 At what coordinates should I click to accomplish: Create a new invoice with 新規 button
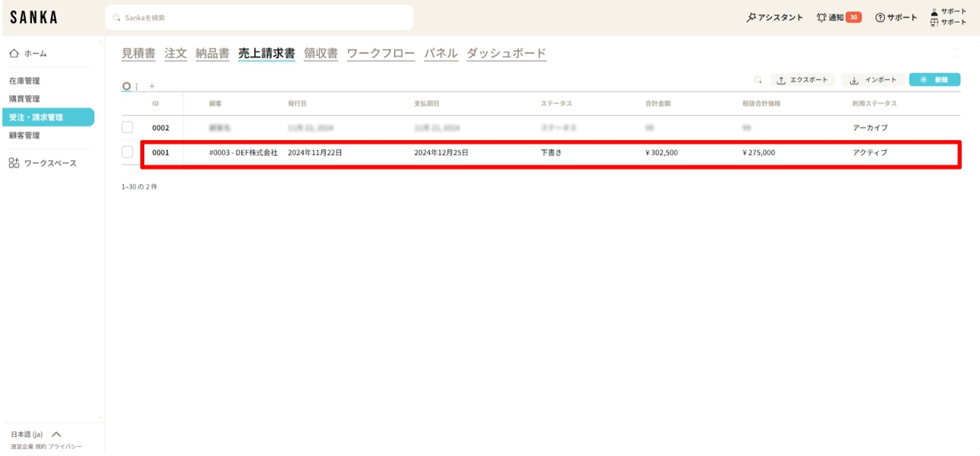click(934, 80)
